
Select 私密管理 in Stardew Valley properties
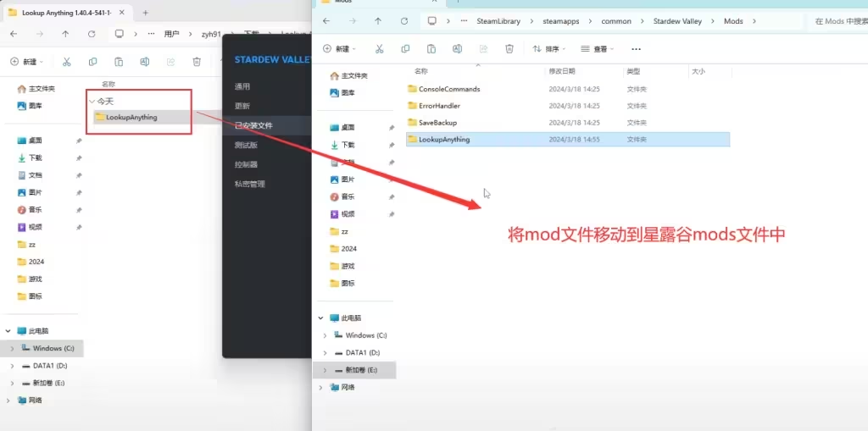[x=250, y=184]
